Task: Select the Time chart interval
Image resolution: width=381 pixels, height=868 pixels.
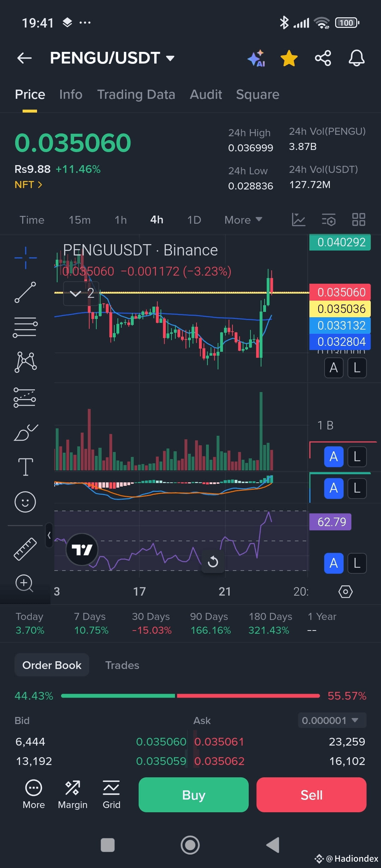Action: 32,220
